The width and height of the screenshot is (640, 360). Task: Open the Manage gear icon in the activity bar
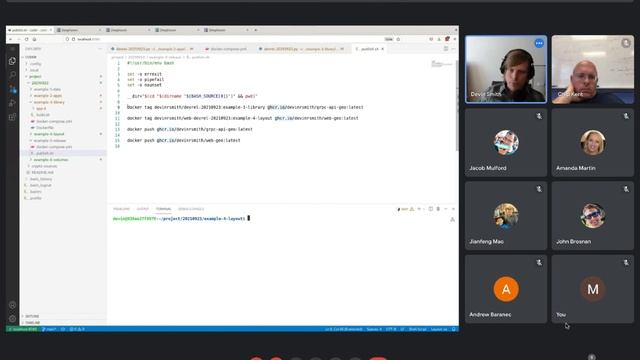(x=12, y=318)
